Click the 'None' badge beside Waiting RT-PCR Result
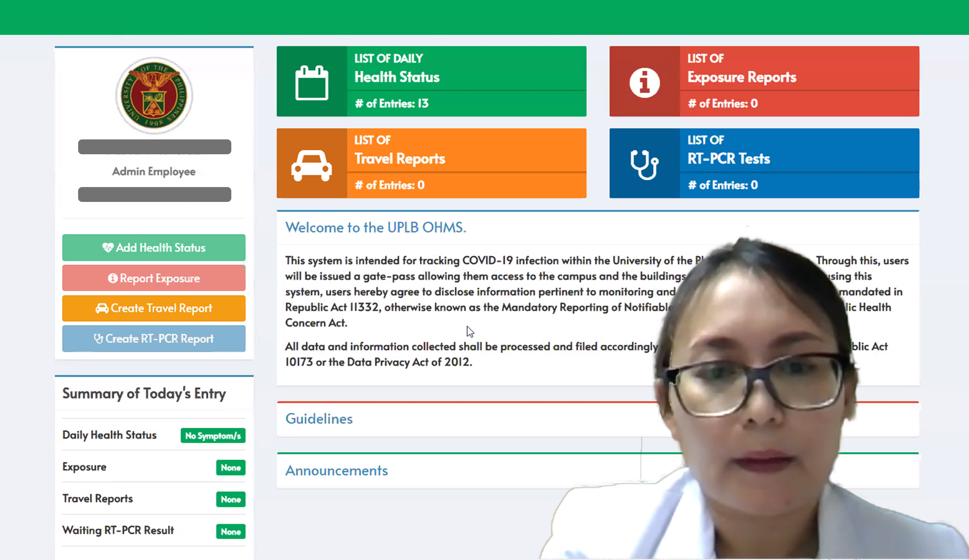Viewport: 969px width, 560px height. pos(231,531)
